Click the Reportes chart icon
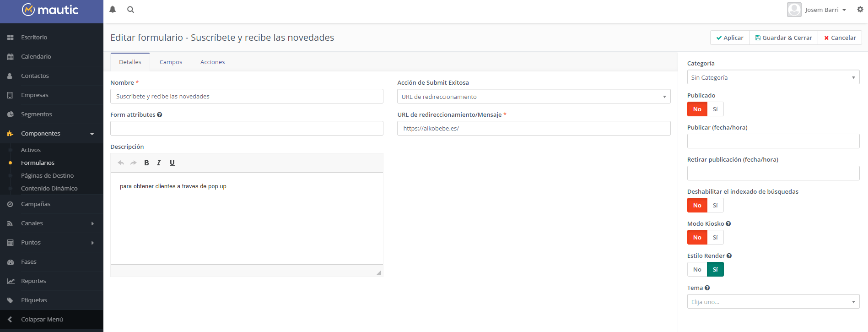The height and width of the screenshot is (332, 868). point(11,281)
